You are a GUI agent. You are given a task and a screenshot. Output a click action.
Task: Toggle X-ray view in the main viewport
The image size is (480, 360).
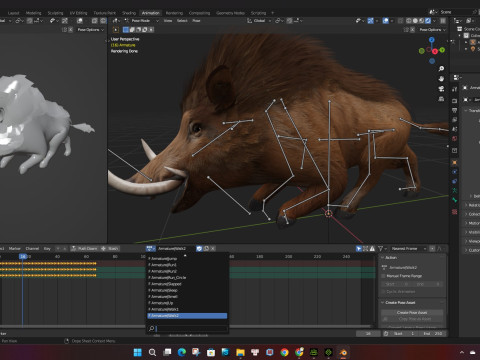pyautogui.click(x=401, y=21)
